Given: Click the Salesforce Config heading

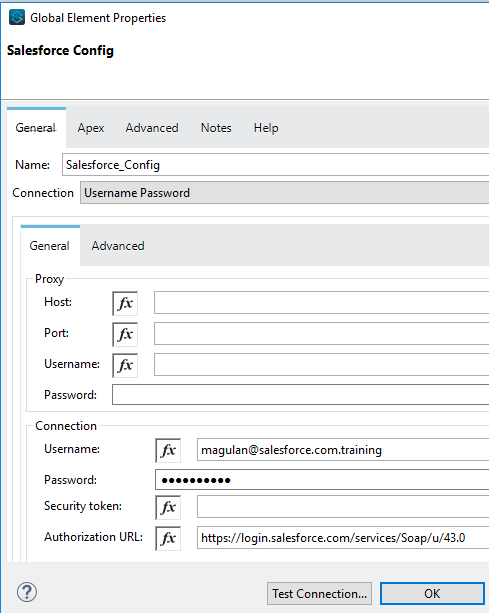Looking at the screenshot, I should 60,50.
